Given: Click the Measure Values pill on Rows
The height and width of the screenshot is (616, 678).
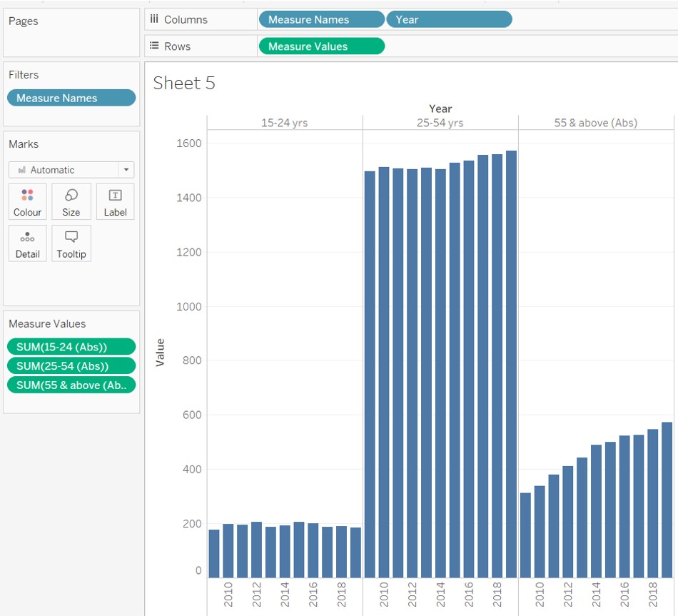Looking at the screenshot, I should coord(321,45).
